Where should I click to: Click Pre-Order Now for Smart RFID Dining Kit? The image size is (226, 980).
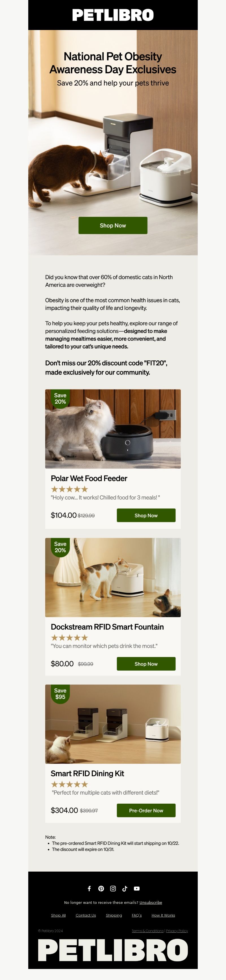[146, 810]
